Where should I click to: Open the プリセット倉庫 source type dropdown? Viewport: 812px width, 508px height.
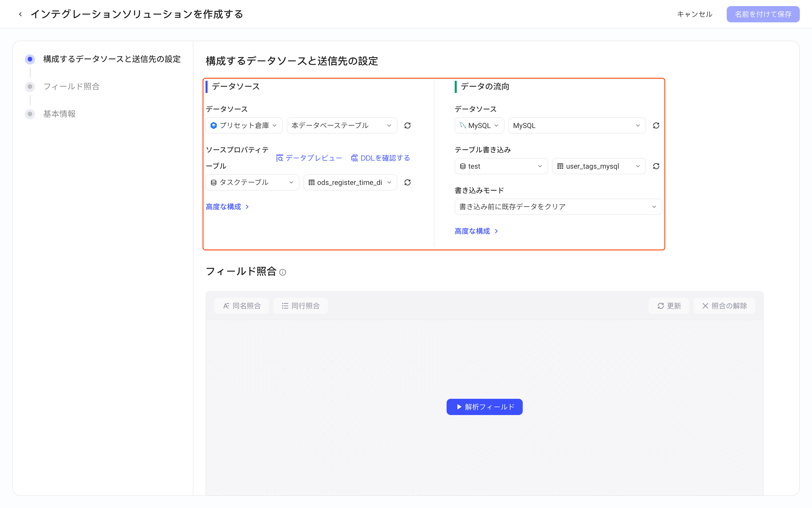coord(244,125)
